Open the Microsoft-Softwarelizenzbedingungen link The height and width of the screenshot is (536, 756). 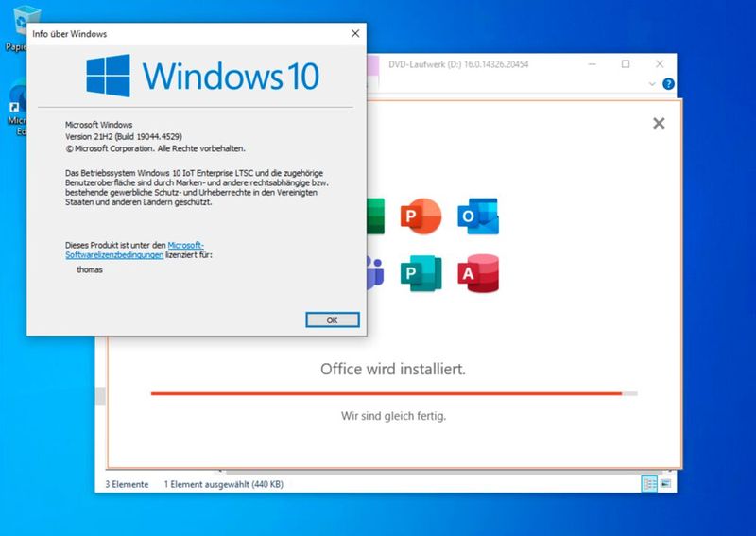[134, 250]
